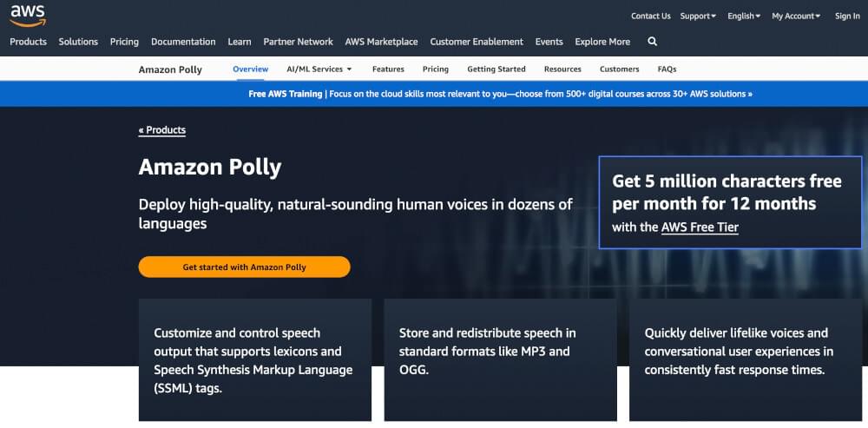The image size is (868, 428).
Task: Click 'Deploy high-quality, natural-sounding human voices' text
Action: (355, 214)
